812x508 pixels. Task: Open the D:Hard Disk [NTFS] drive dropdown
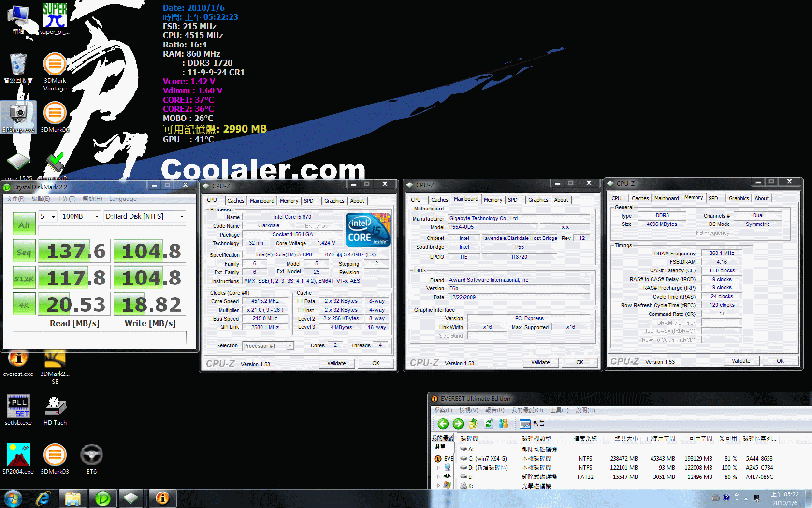point(145,216)
